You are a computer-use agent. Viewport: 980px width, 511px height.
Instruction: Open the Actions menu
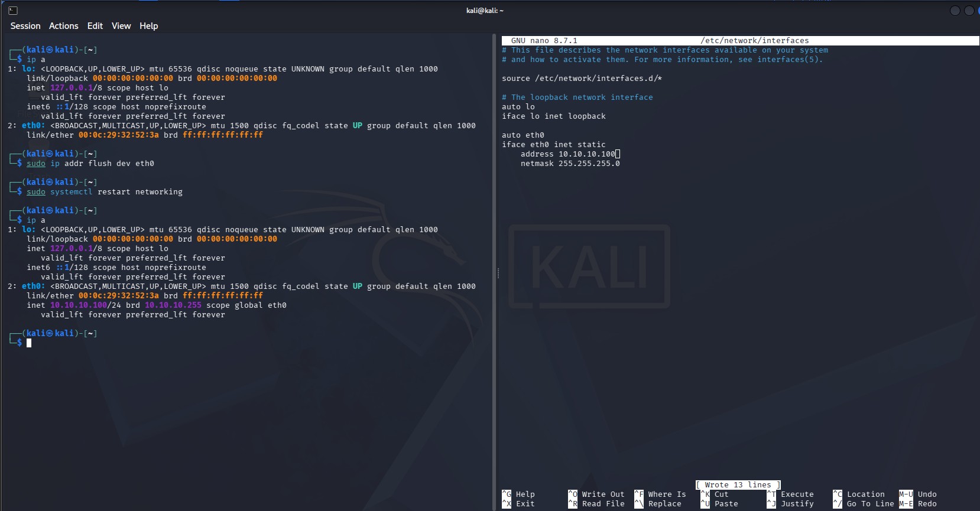click(x=64, y=26)
